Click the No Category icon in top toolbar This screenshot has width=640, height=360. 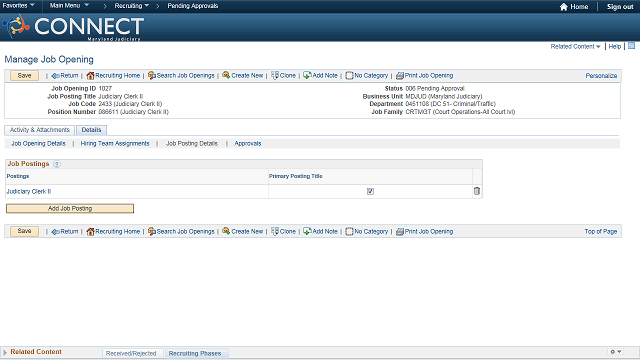click(x=349, y=76)
